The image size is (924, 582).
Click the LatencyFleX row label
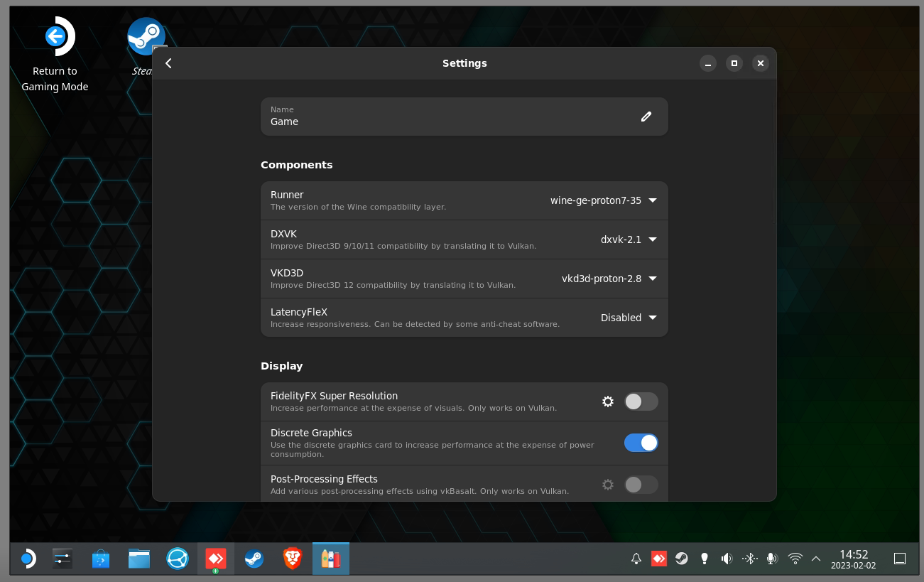[x=299, y=312]
